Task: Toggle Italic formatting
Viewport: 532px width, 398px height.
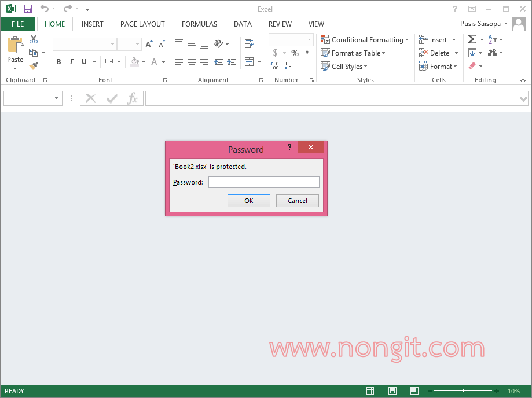Action: pyautogui.click(x=71, y=62)
